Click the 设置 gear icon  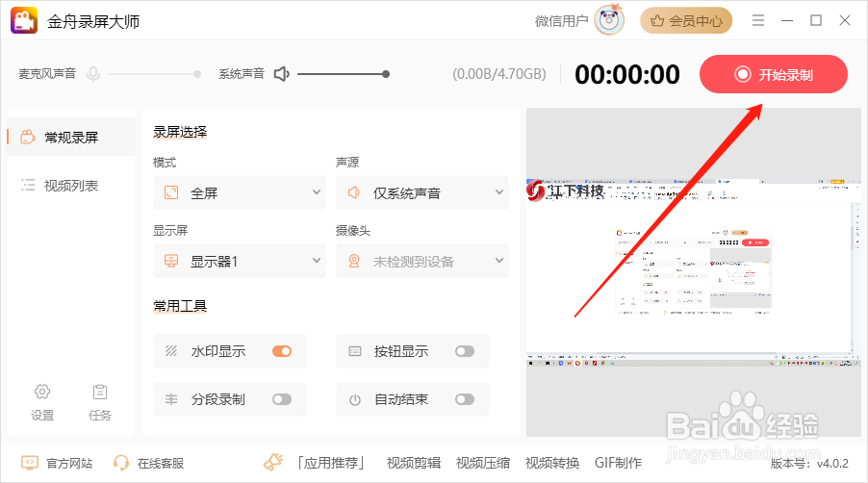point(42,392)
